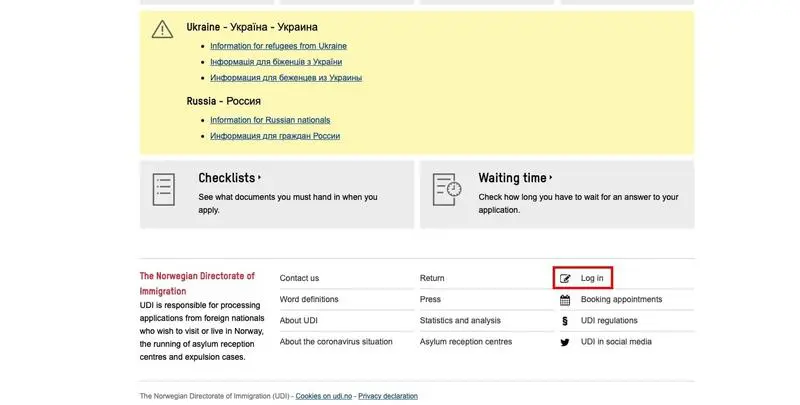
Task: Click the Log in pencil icon
Action: point(565,278)
